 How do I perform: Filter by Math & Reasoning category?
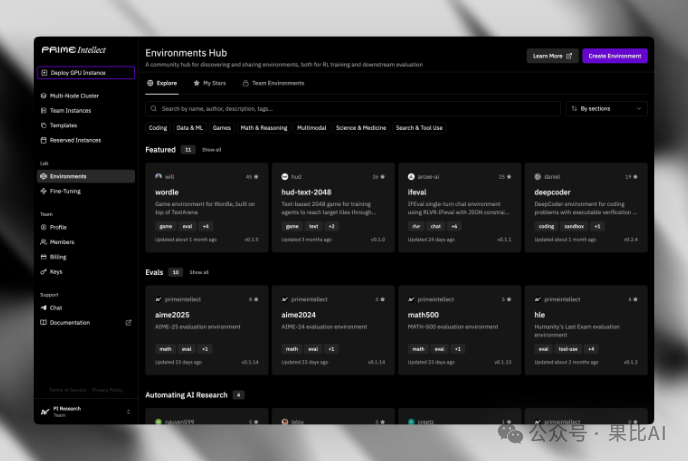[264, 128]
